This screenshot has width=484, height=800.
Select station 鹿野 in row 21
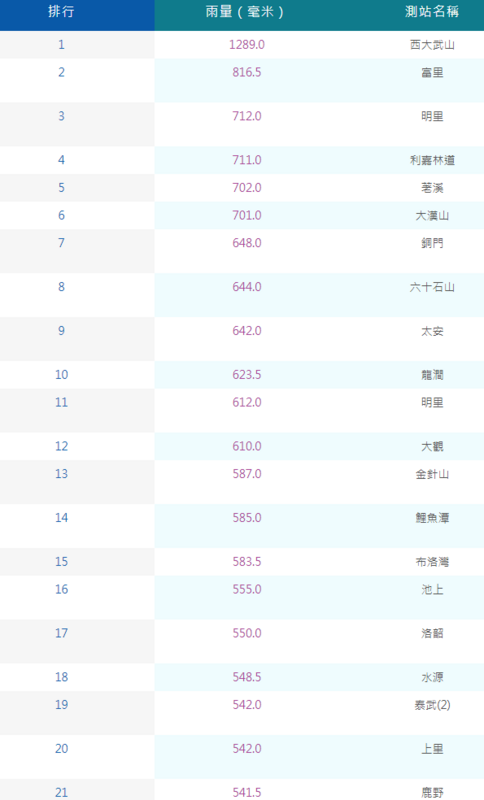coord(432,792)
